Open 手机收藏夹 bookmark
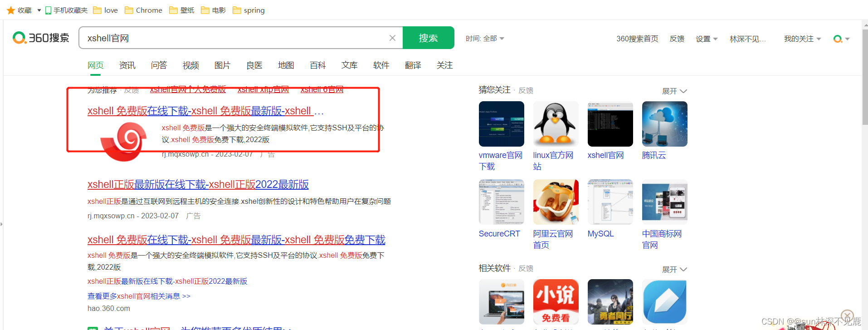The image size is (868, 330). [66, 10]
